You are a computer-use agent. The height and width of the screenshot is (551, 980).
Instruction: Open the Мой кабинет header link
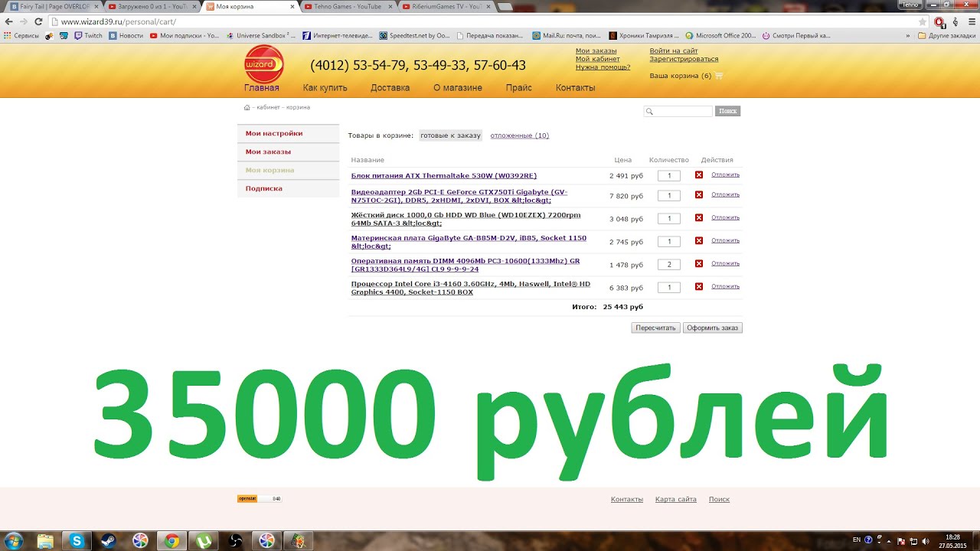[598, 59]
